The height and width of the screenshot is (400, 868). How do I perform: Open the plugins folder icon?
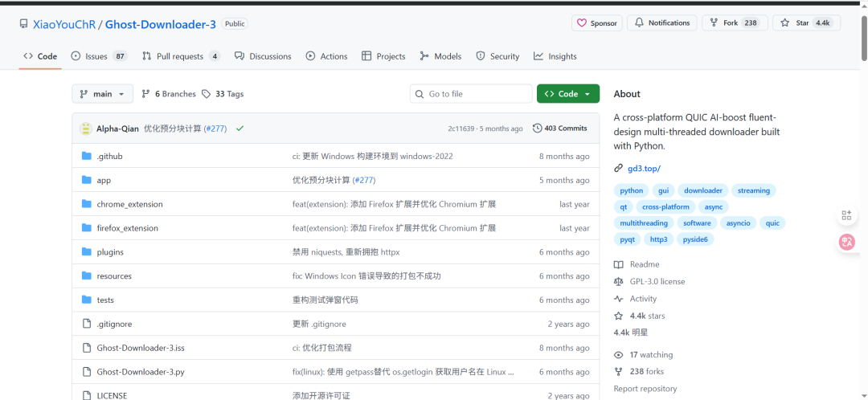pyautogui.click(x=86, y=251)
